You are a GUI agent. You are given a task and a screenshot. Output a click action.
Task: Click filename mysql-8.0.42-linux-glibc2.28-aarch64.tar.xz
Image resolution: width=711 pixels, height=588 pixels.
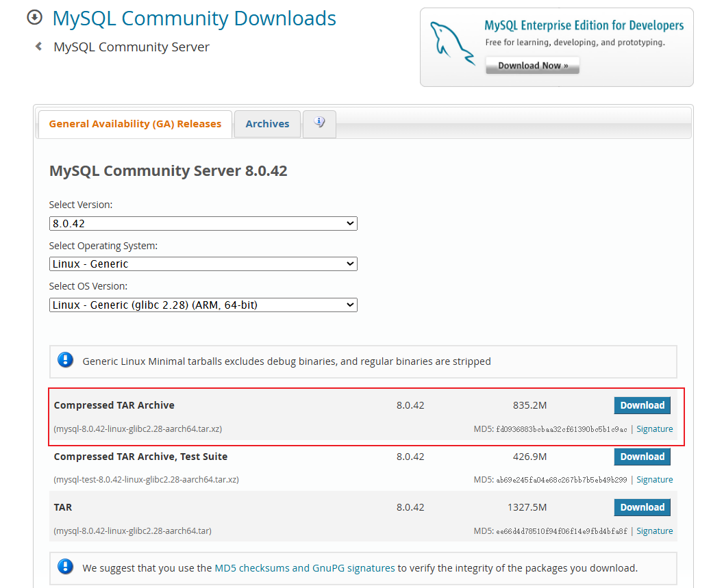click(x=138, y=429)
